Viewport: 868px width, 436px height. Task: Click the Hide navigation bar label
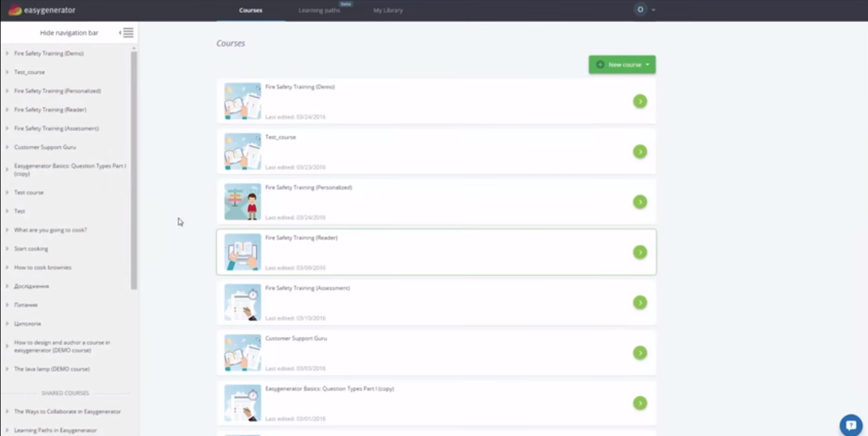pyautogui.click(x=69, y=33)
